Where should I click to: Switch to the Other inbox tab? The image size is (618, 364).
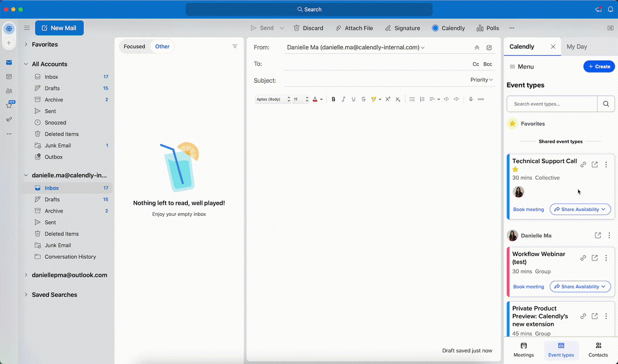coord(162,47)
